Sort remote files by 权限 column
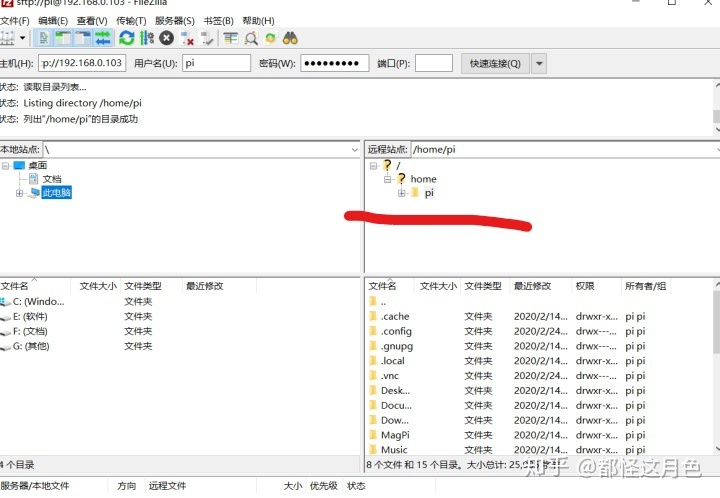This screenshot has width=720, height=498. (x=596, y=286)
